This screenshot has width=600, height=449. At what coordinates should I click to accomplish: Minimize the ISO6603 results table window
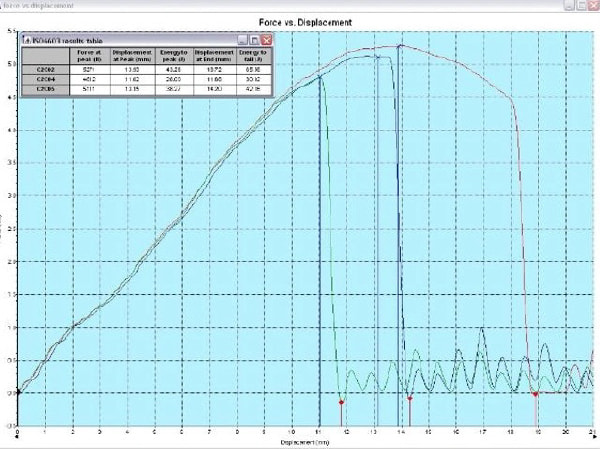point(242,39)
